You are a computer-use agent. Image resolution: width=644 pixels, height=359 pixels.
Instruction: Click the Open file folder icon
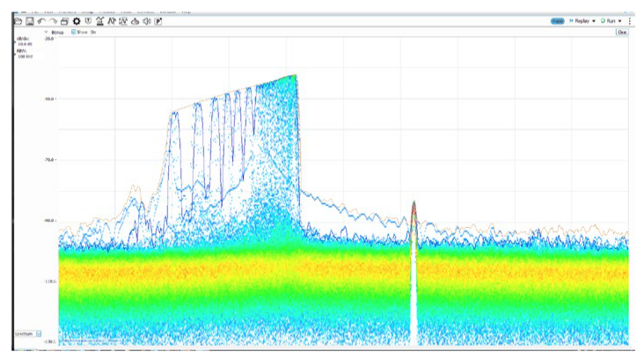18,21
